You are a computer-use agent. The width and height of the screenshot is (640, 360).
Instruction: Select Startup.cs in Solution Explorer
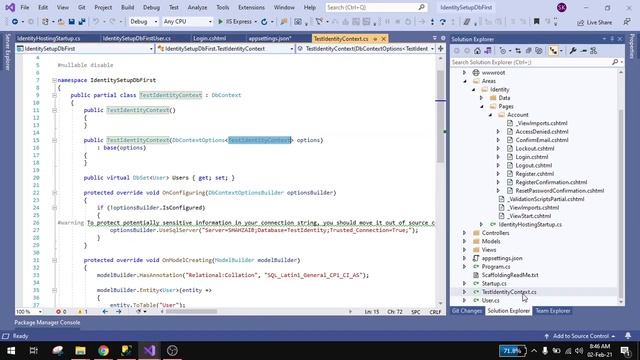coord(494,283)
